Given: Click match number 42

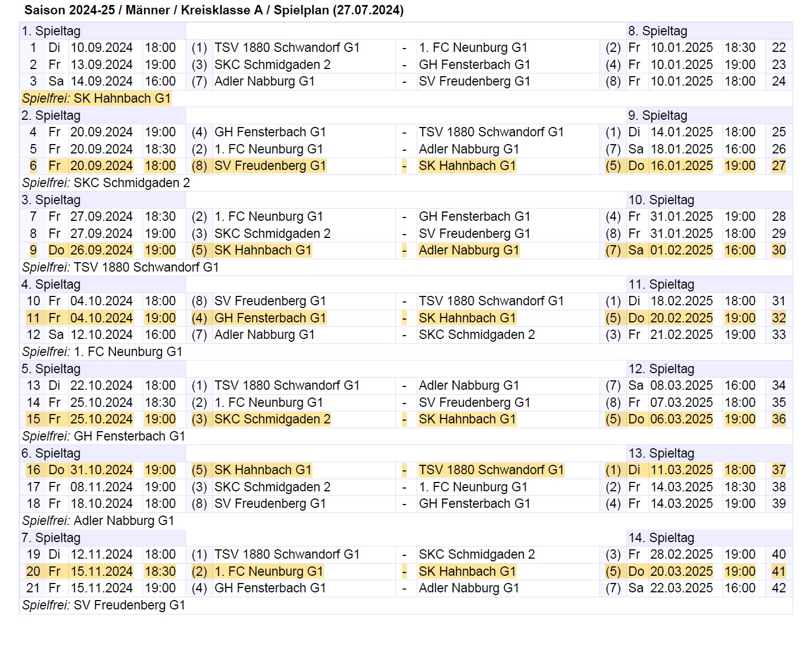Looking at the screenshot, I should click(779, 588).
